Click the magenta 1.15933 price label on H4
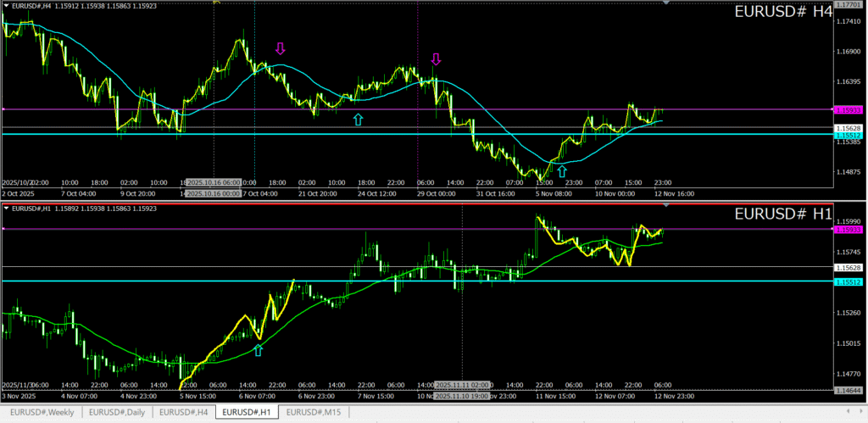The height and width of the screenshot is (423, 868). tap(849, 110)
